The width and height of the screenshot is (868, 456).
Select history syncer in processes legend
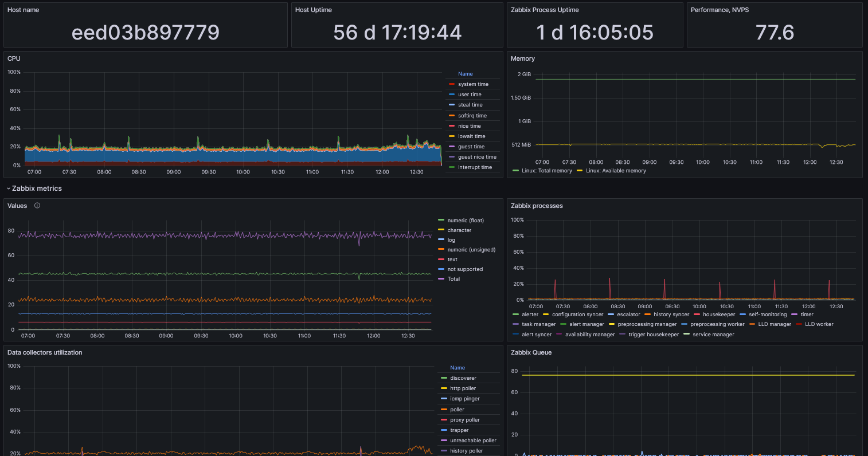(671, 315)
